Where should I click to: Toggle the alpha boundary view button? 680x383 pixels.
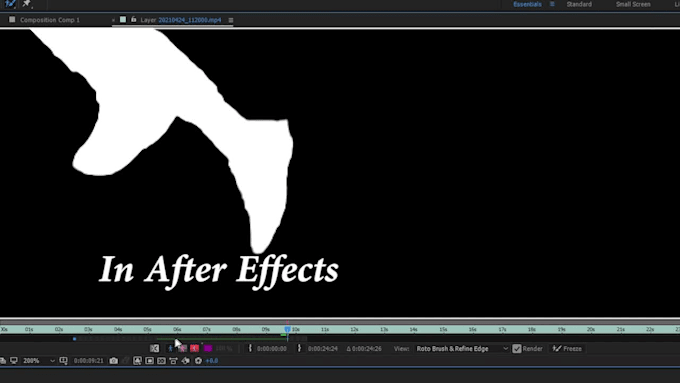point(183,348)
